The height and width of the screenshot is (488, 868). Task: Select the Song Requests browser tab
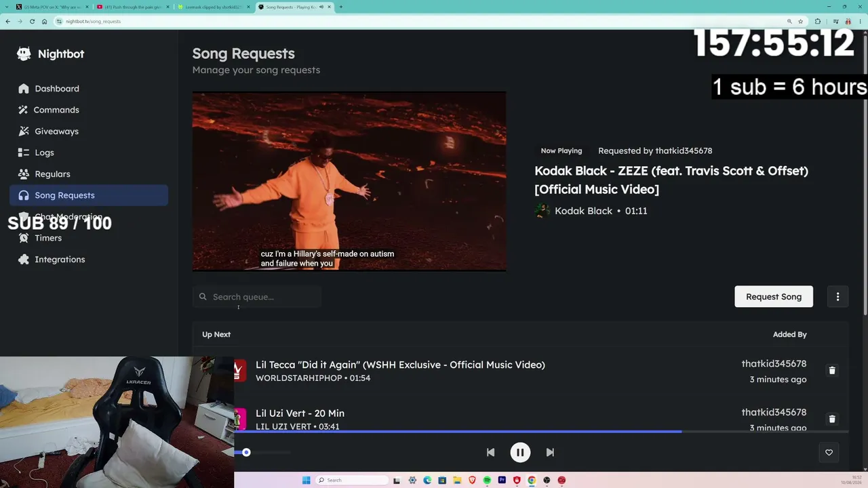point(296,7)
